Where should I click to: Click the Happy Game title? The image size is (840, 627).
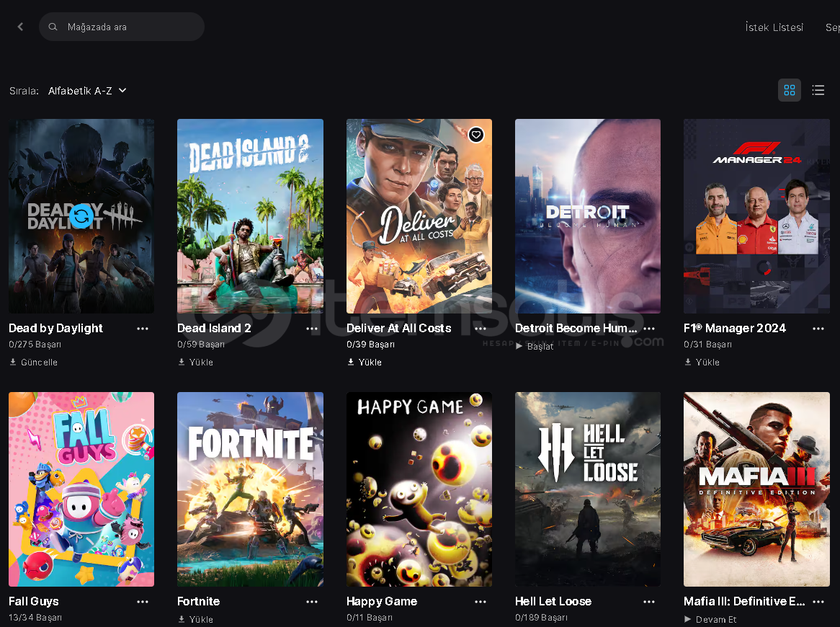[x=382, y=601]
